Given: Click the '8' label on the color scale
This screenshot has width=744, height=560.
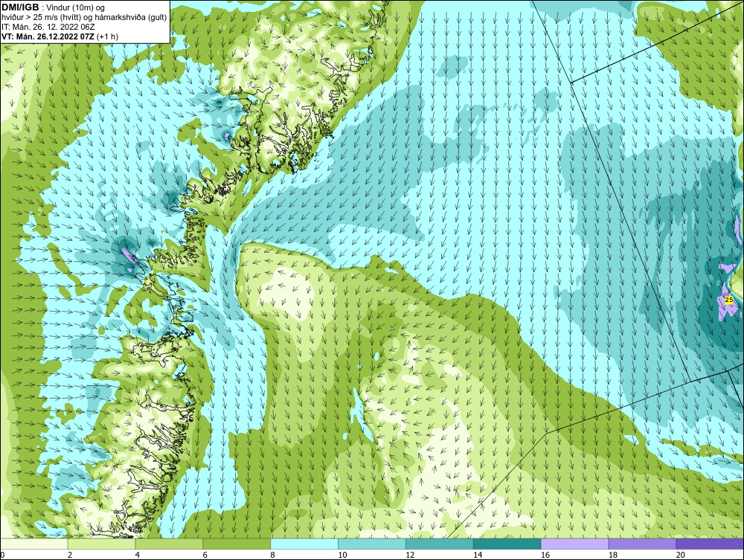Looking at the screenshot, I should point(272,555).
